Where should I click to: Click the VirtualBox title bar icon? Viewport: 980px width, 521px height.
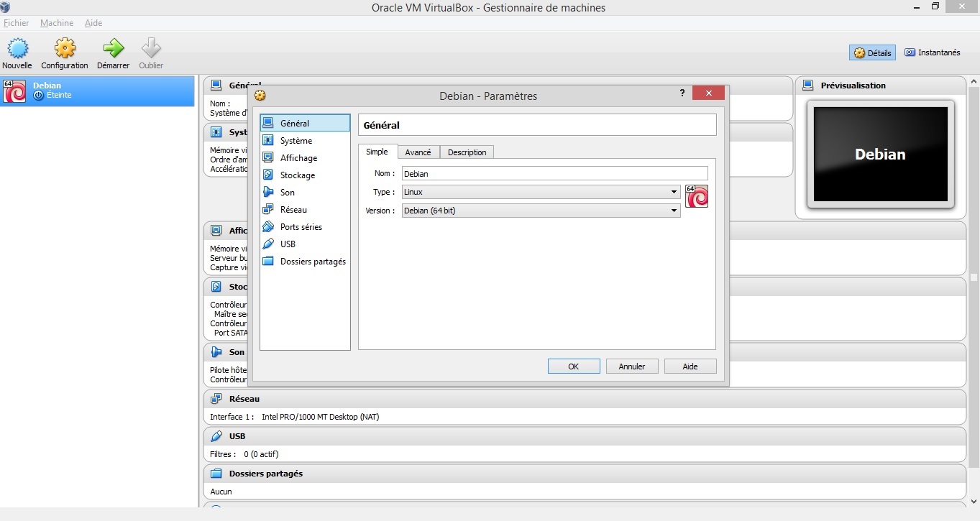(x=6, y=7)
